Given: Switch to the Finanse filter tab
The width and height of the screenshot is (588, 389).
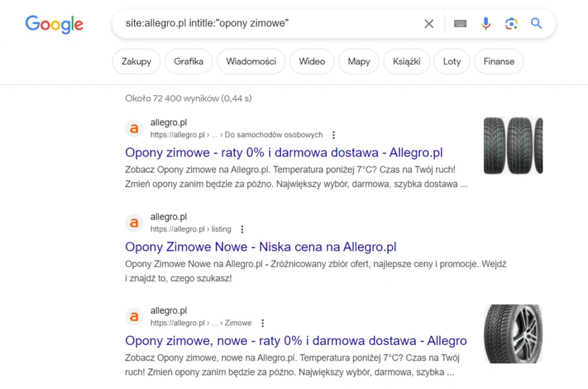Looking at the screenshot, I should click(x=499, y=62).
